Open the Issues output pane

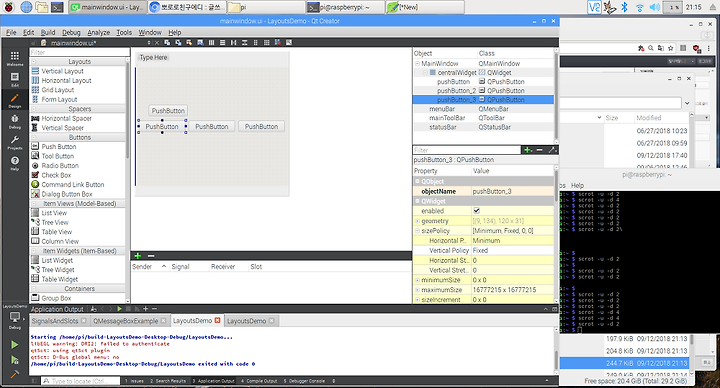click(135, 381)
